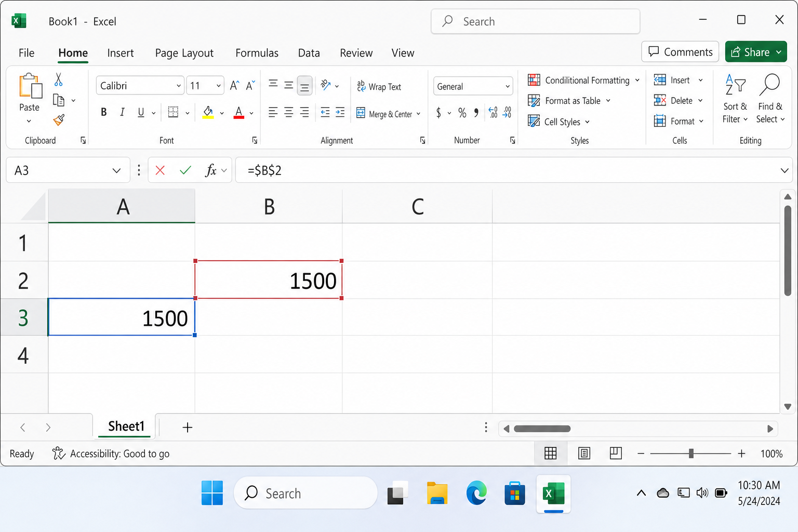
Task: Switch to the Review tab
Action: tap(356, 53)
